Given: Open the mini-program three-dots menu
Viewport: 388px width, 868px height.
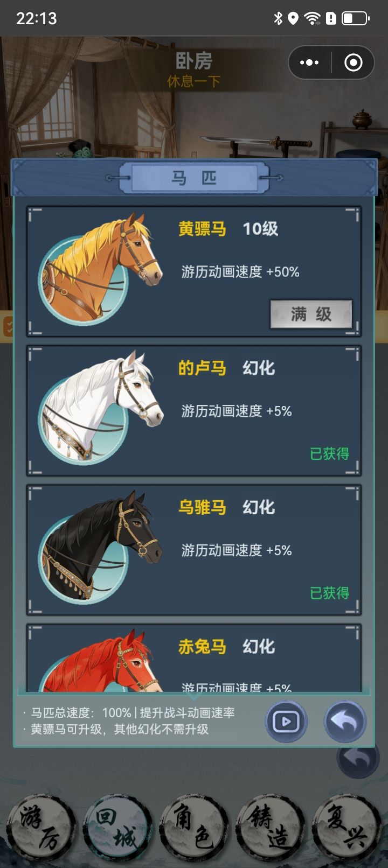Looking at the screenshot, I should click(309, 63).
